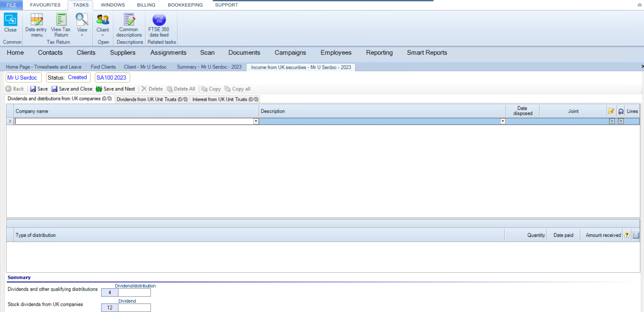
Task: Click Save and Close
Action: tap(72, 89)
